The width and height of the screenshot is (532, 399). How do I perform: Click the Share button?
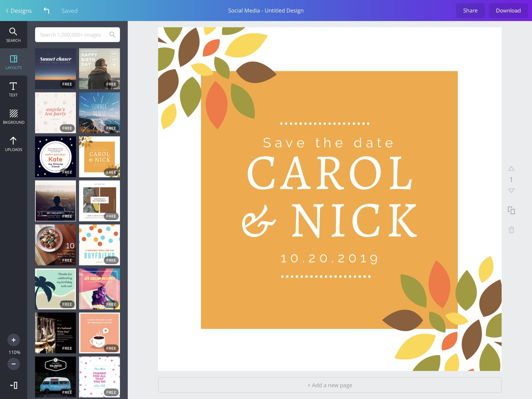click(470, 10)
